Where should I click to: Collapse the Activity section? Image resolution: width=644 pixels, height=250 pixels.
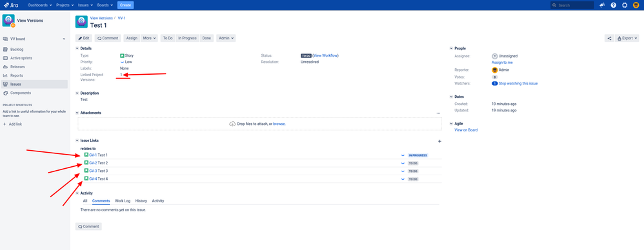click(x=77, y=193)
